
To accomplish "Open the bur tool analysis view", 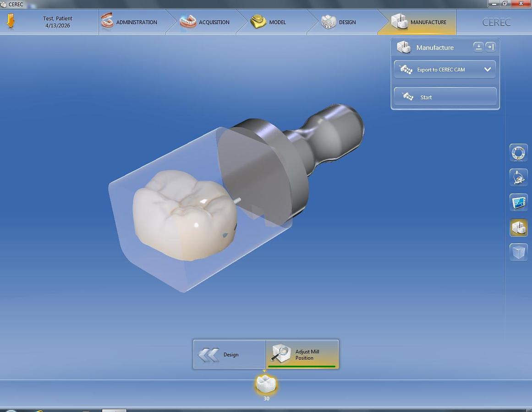I will (x=518, y=177).
